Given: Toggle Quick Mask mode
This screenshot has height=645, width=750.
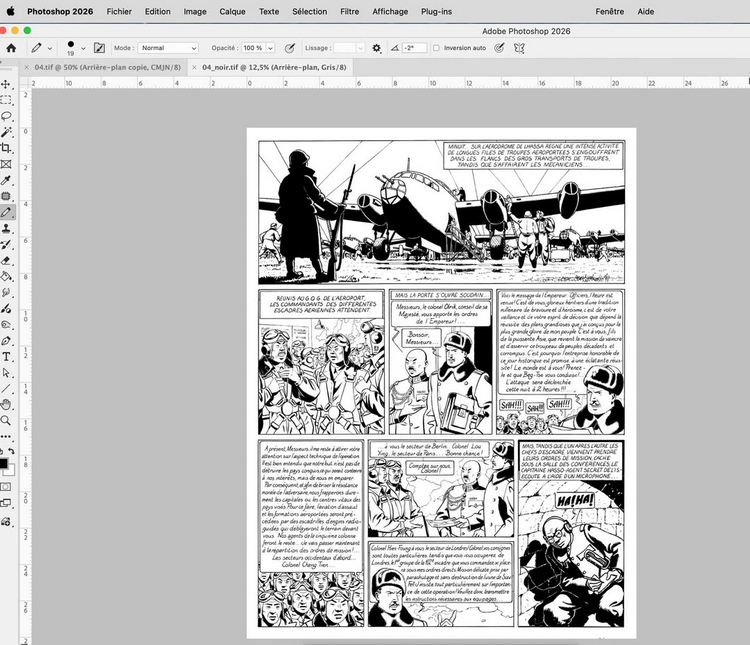Looking at the screenshot, I should (x=6, y=487).
